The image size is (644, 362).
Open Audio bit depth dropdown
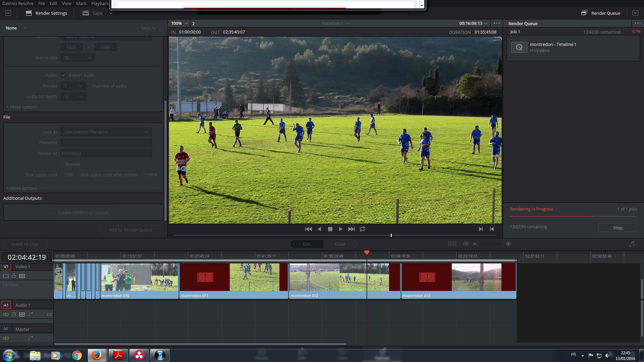(x=73, y=97)
